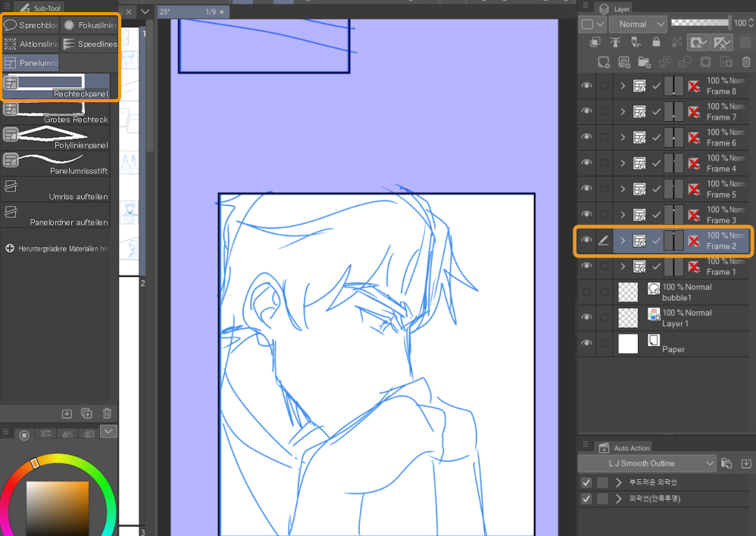Choose the Speedlines sub-tool
The width and height of the screenshot is (756, 536).
[x=89, y=44]
